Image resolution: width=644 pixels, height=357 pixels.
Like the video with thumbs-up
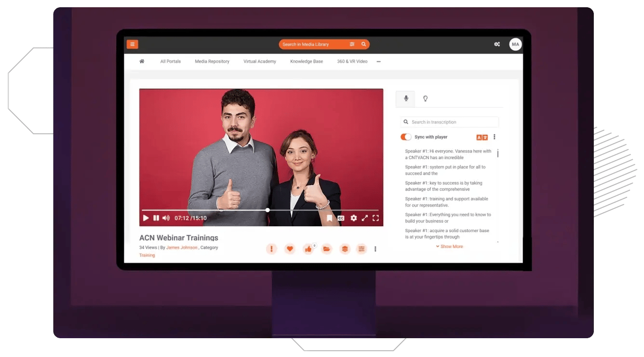pyautogui.click(x=308, y=249)
